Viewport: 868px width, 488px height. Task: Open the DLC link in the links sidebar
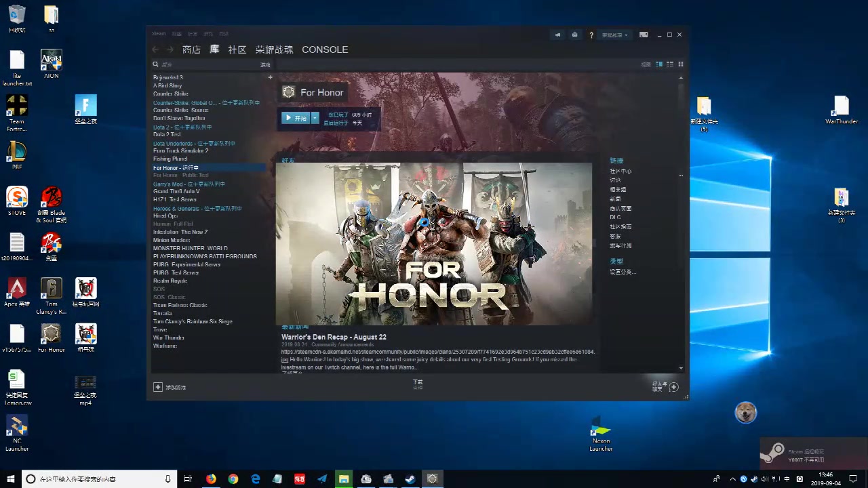click(x=615, y=218)
